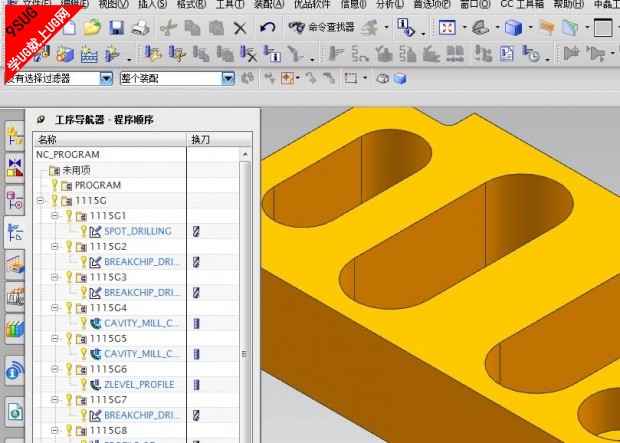Open the 格式(R) menu

click(191, 4)
